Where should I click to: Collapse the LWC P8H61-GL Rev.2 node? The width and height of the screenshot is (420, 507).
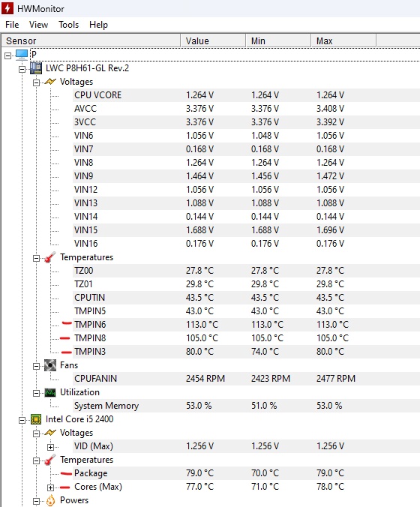tap(22, 69)
